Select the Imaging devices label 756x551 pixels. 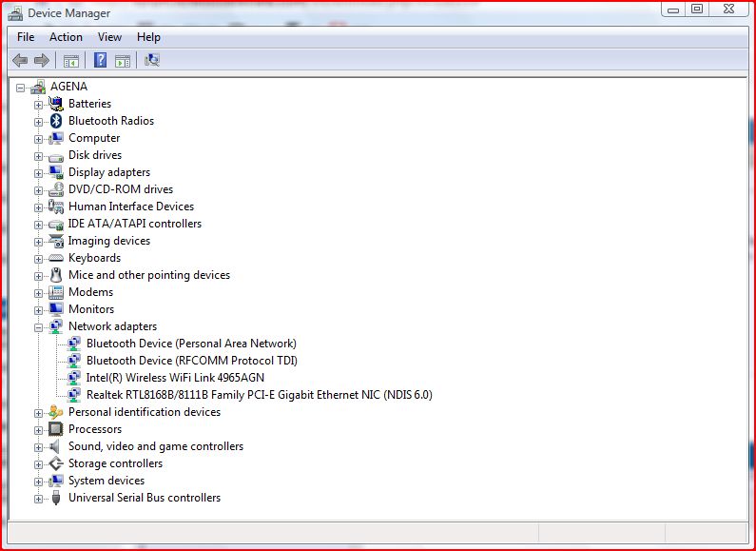click(109, 241)
